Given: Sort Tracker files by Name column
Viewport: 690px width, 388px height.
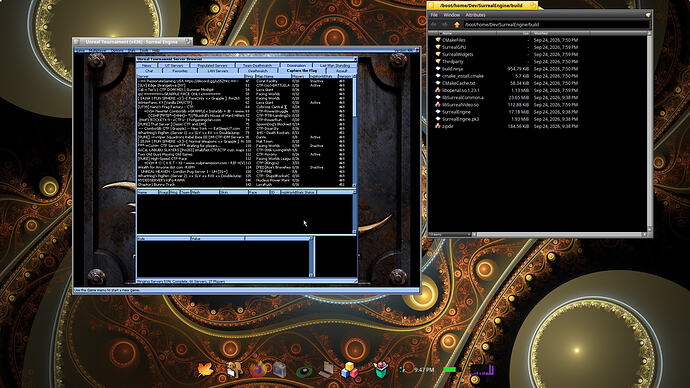Looking at the screenshot, I should tap(469, 33).
